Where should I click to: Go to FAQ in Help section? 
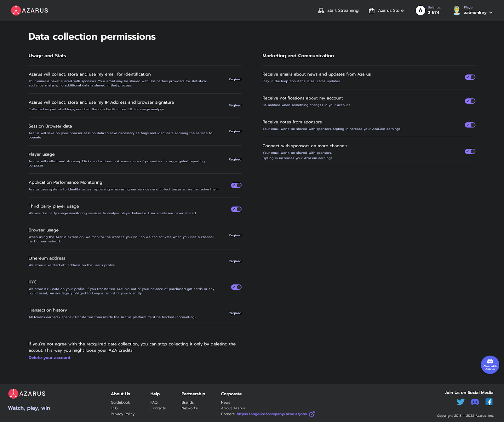154,402
